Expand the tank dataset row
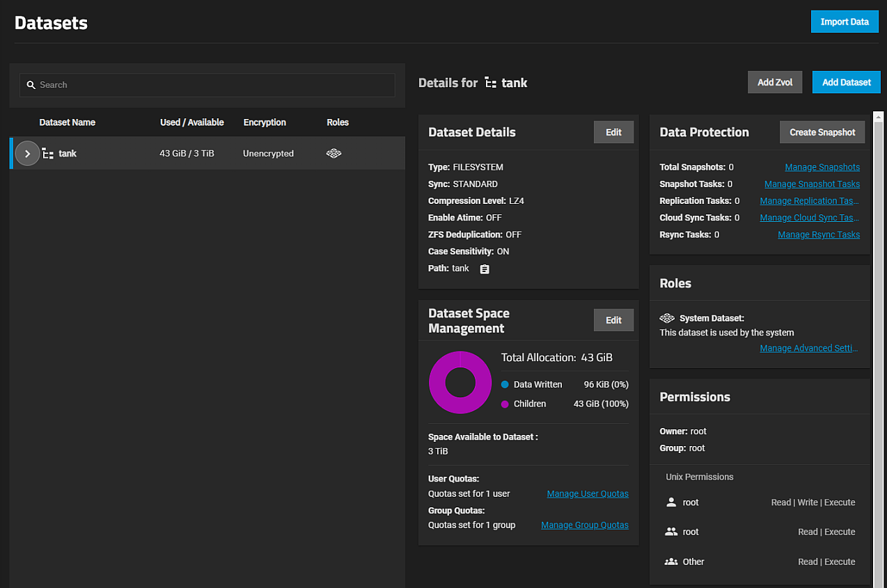Viewport: 887px width, 588px height. (27, 154)
